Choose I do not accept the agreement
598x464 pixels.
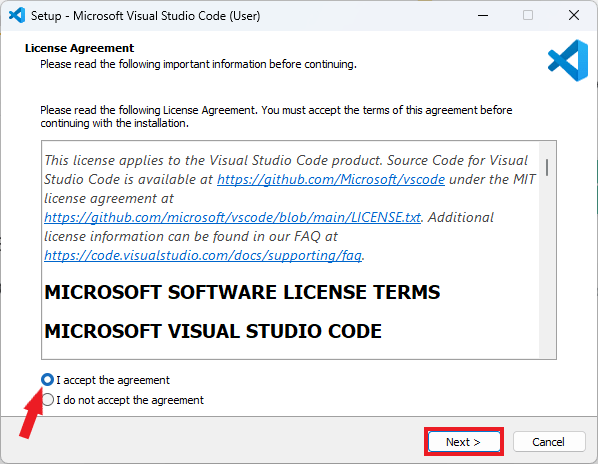click(x=47, y=400)
